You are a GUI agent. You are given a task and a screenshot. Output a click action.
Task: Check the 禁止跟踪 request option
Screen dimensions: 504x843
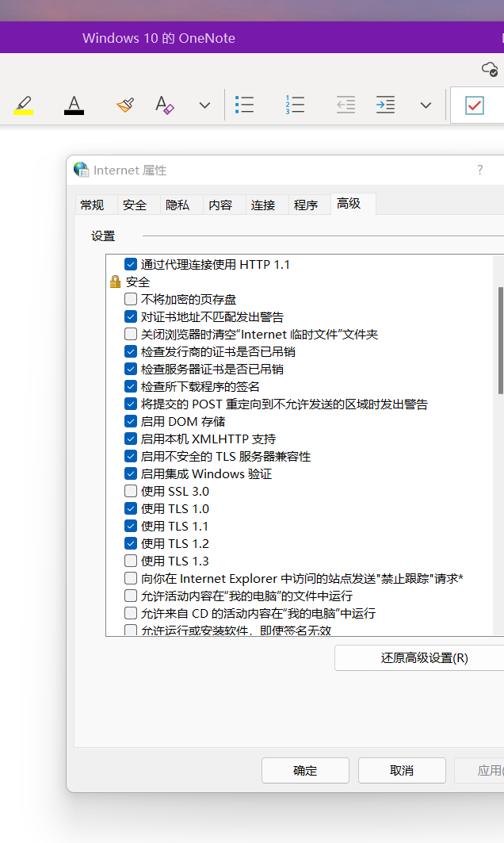coord(131,578)
